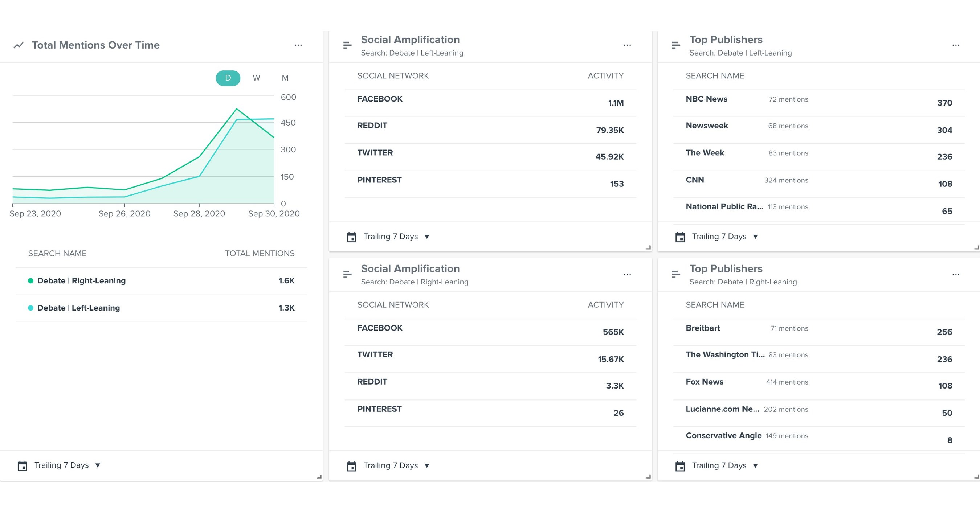Open options menu for Left-Leaning Social Amplification
980x513 pixels.
pyautogui.click(x=627, y=45)
